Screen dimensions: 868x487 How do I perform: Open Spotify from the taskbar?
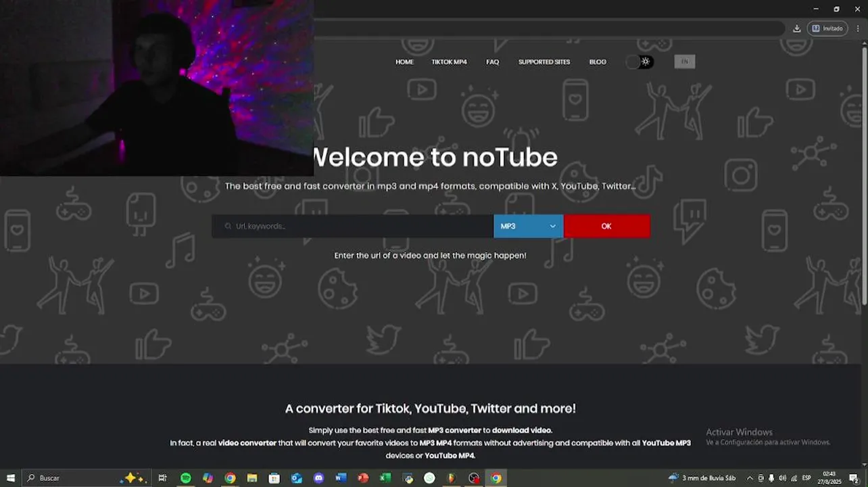tap(185, 478)
